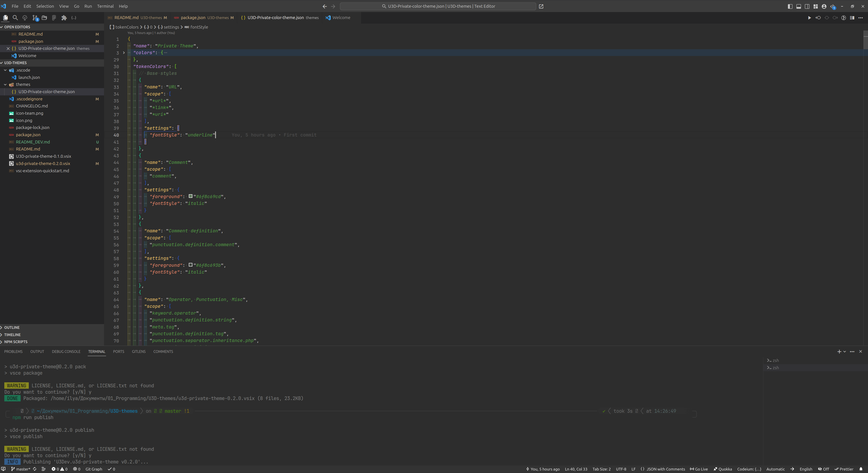Switch to the PROBLEMS panel tab
Screen dimensions: 868x473
pyautogui.click(x=13, y=351)
